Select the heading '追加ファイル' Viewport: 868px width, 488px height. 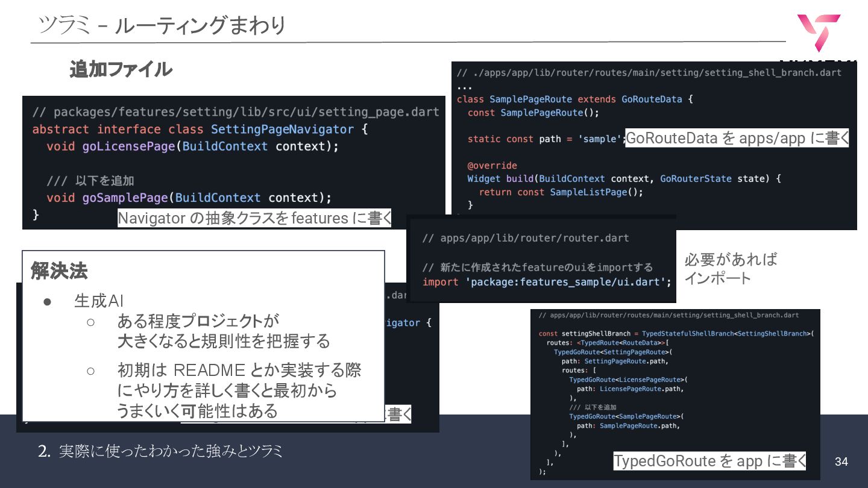pyautogui.click(x=121, y=69)
